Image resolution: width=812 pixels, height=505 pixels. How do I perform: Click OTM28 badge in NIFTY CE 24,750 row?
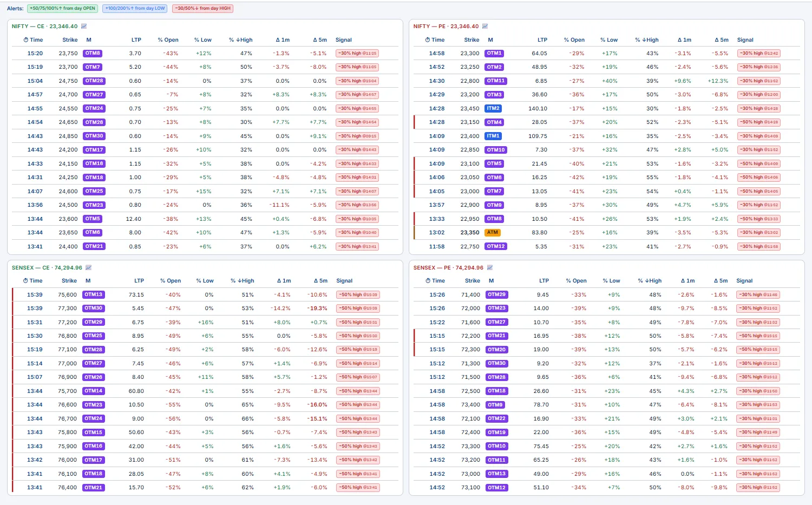94,81
